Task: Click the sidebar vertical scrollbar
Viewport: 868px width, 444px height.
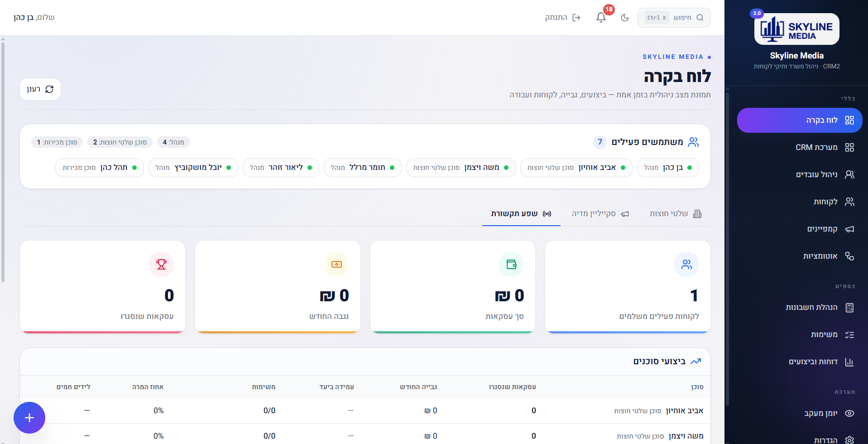Action: [x=727, y=249]
